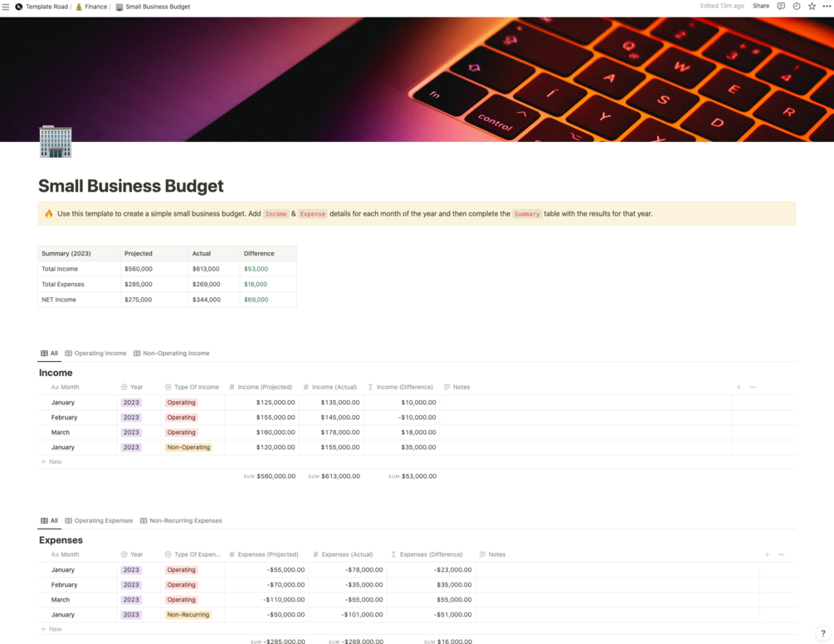
Task: Open Income Month column header
Action: (65, 387)
